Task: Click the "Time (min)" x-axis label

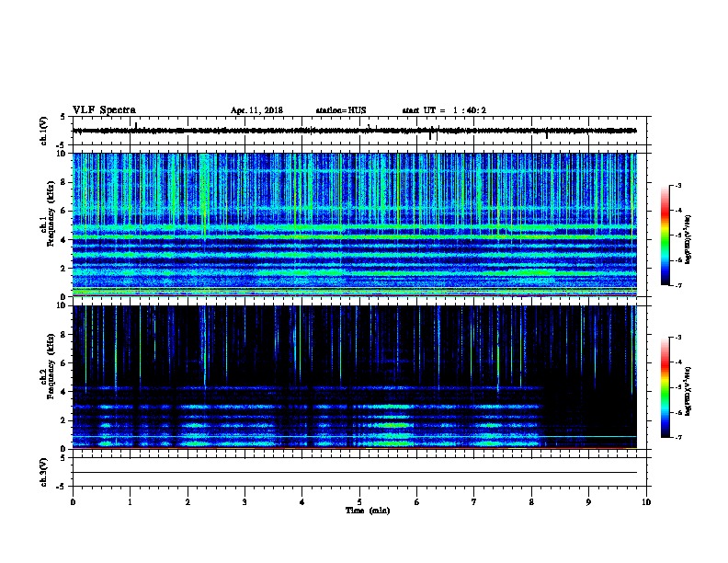Action: click(x=368, y=511)
